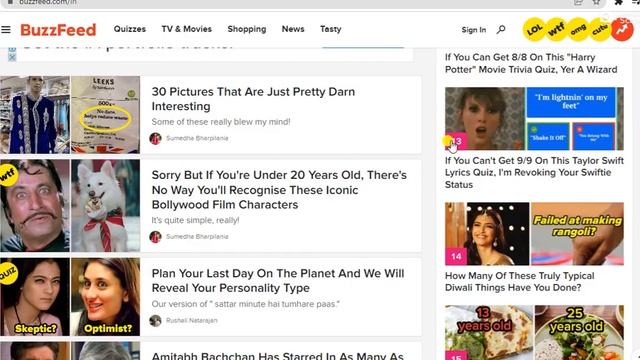Open the hamburger menu icon
This screenshot has height=360, width=640.
click(x=6, y=29)
